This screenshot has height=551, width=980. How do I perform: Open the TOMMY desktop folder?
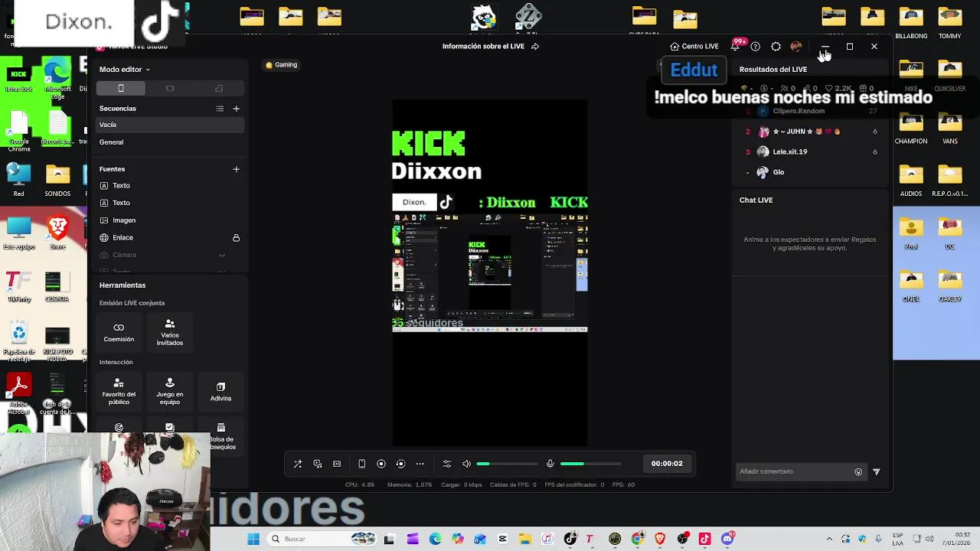(x=950, y=23)
